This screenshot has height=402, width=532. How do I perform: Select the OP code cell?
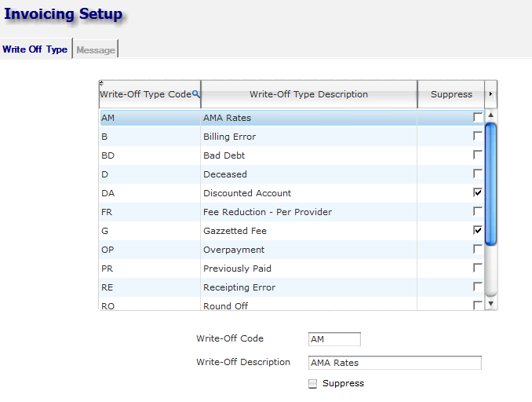click(150, 250)
